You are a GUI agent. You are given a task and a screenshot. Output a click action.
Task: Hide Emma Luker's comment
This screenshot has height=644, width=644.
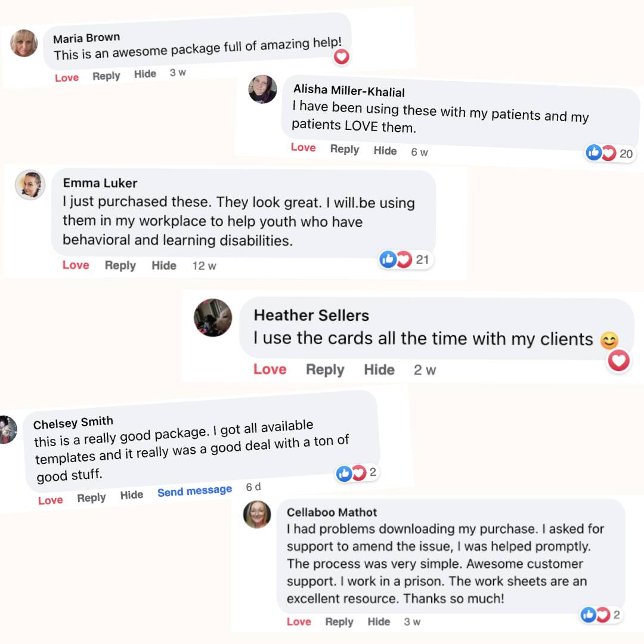164,266
